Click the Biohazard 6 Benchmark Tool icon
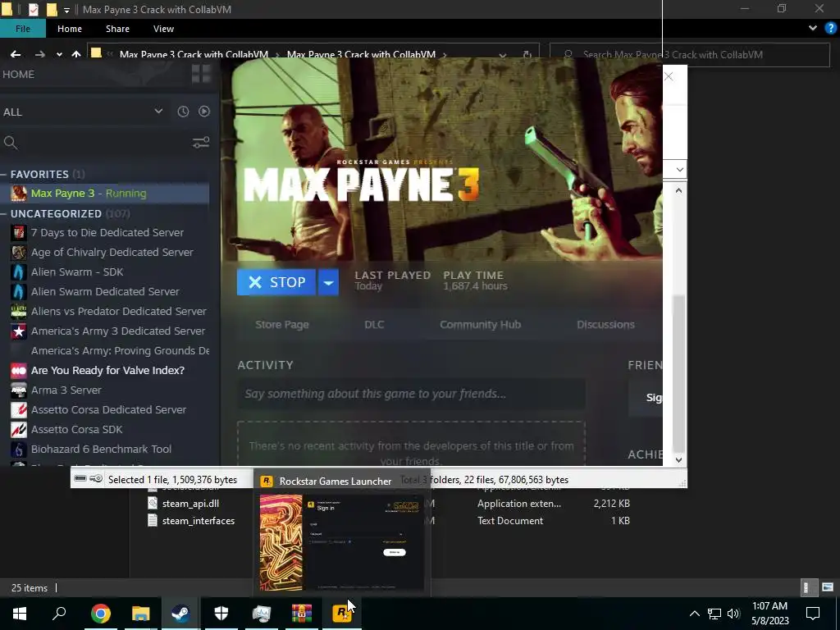840x630 pixels. [x=19, y=449]
